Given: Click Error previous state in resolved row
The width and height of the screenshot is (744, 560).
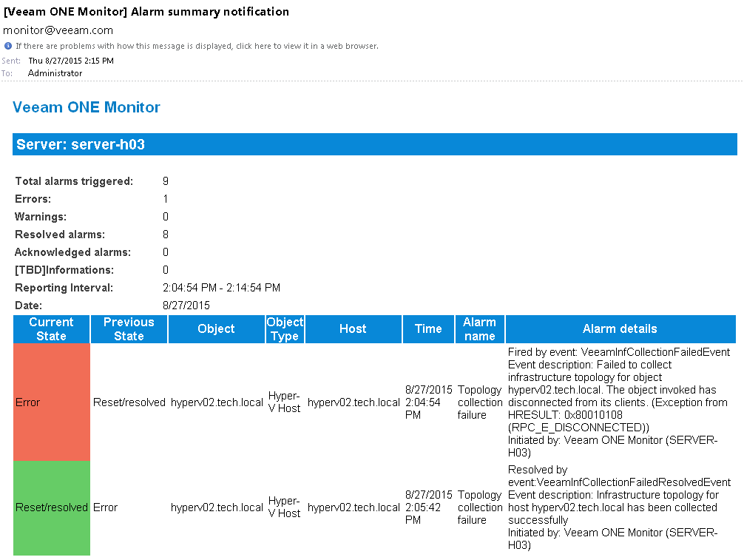Looking at the screenshot, I should coord(105,507).
